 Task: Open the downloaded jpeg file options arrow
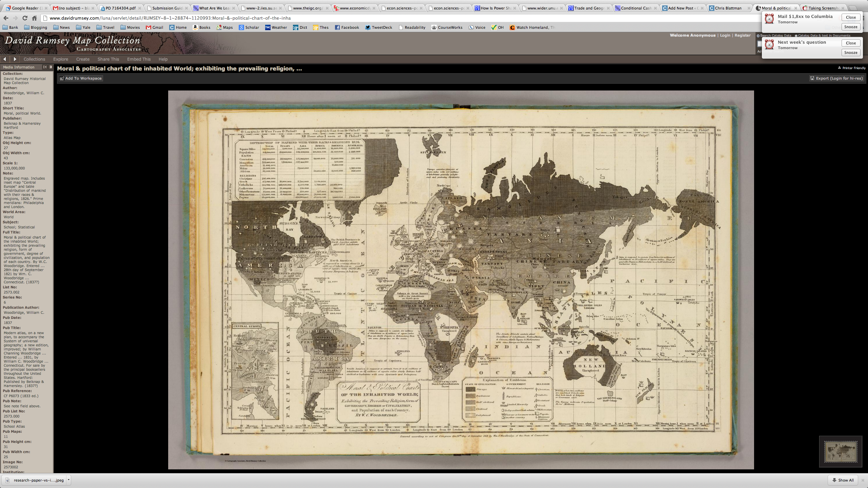pyautogui.click(x=68, y=480)
